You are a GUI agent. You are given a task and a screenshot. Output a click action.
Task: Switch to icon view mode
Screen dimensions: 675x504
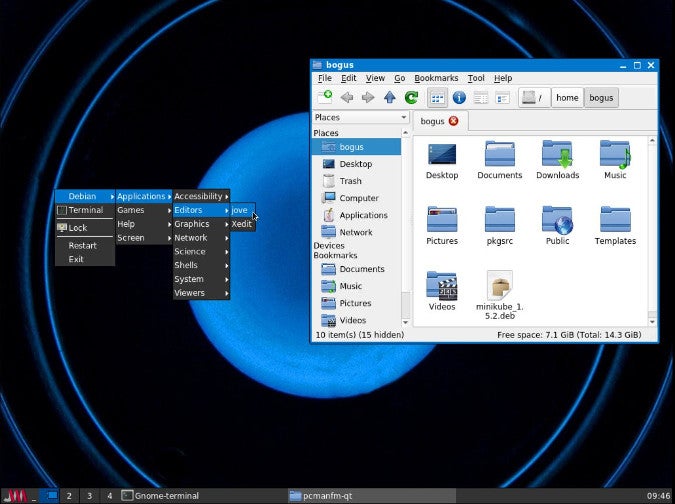437,97
